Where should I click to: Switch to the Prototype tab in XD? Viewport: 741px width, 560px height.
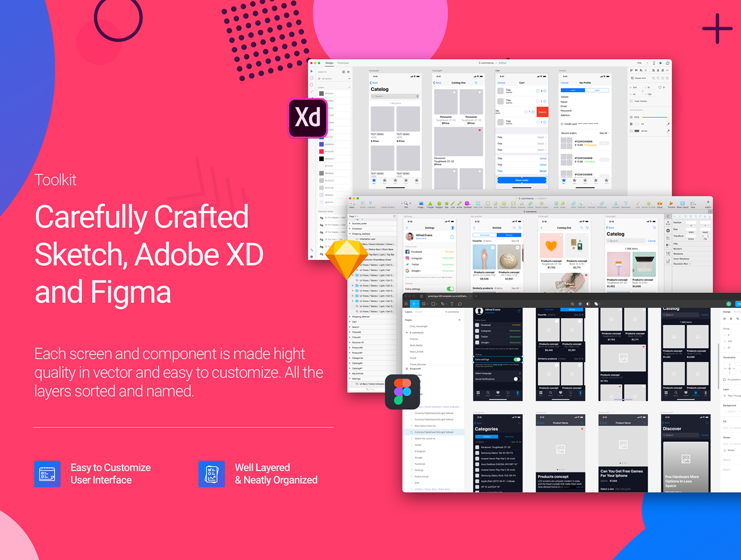coord(343,63)
